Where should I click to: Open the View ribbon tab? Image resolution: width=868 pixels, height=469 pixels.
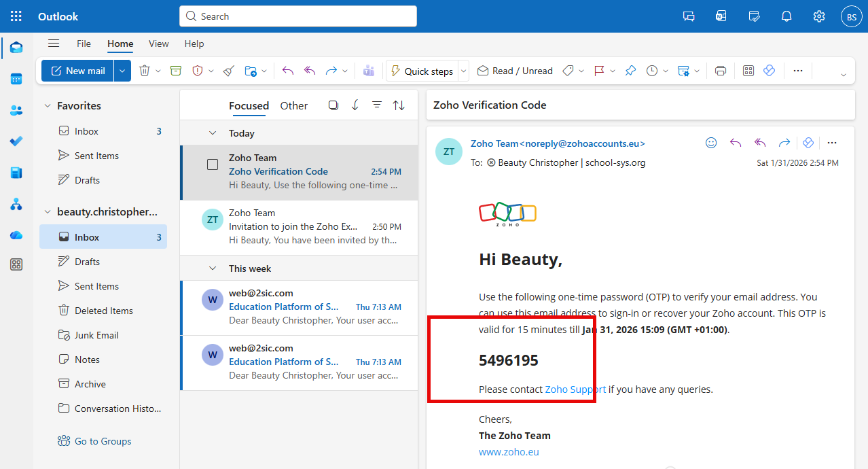[x=158, y=44]
